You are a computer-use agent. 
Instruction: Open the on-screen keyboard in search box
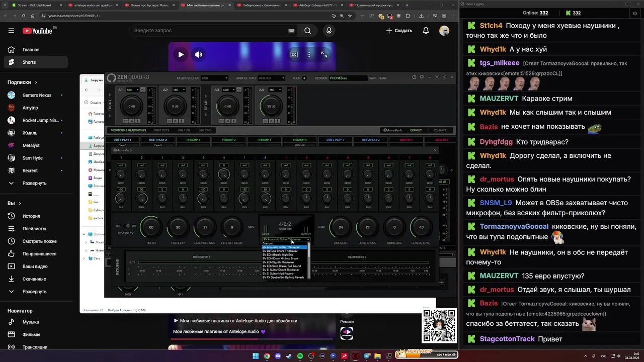(291, 31)
